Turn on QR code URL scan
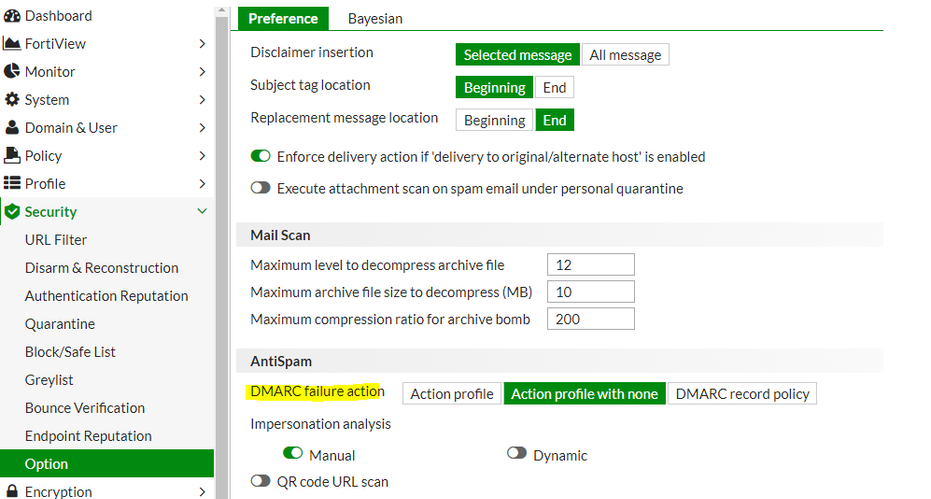931x499 pixels. [x=261, y=482]
